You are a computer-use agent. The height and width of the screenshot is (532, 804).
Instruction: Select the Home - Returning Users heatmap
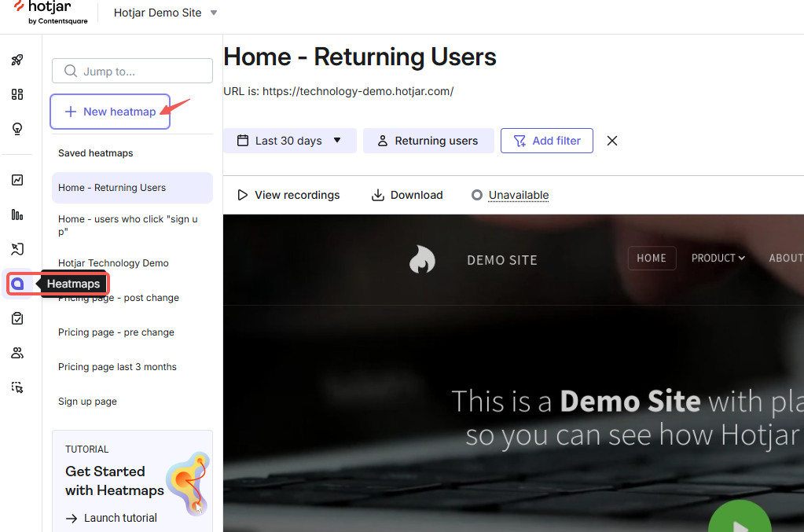click(x=132, y=188)
